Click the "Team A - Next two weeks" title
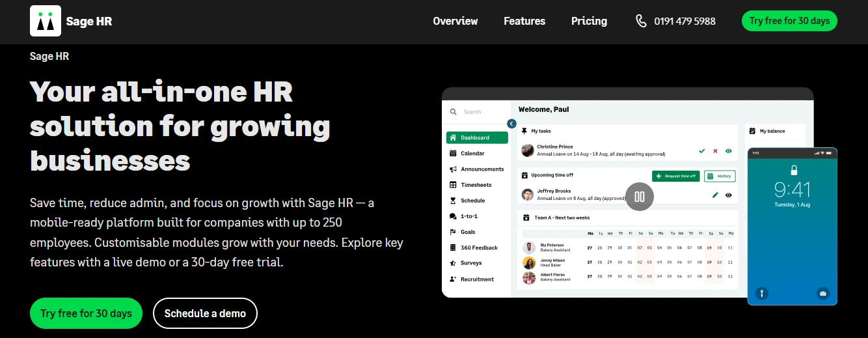This screenshot has width=868, height=338. (562, 218)
